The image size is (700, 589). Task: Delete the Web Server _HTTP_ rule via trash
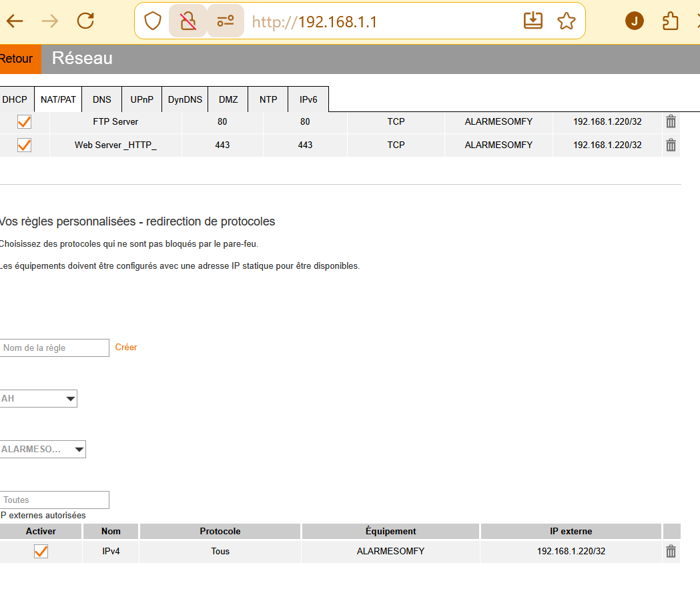(x=671, y=145)
